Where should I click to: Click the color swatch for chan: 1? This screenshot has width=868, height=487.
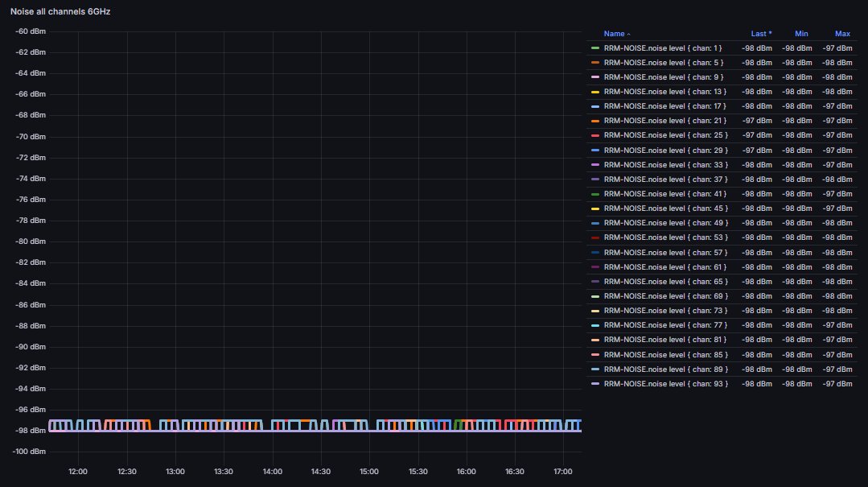click(x=595, y=48)
